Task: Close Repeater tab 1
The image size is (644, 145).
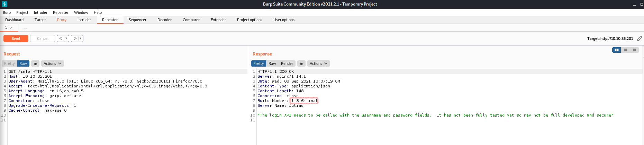Action: (11, 27)
